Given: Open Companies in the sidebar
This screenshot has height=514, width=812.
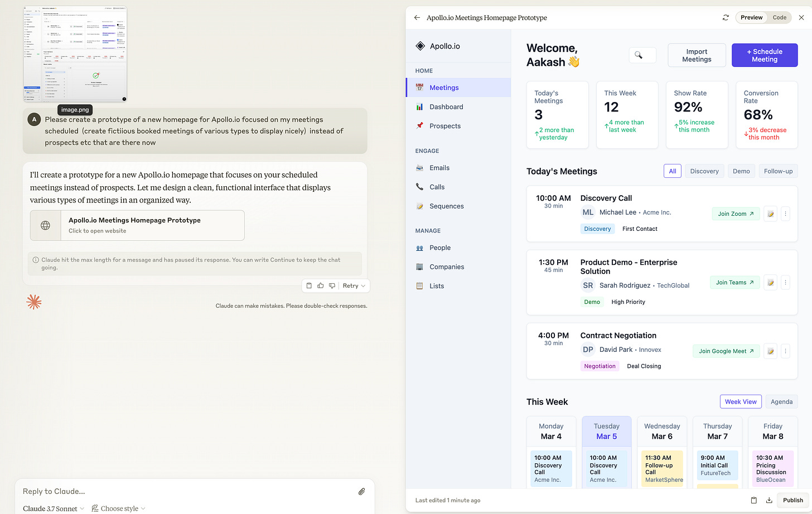Looking at the screenshot, I should tap(458, 267).
